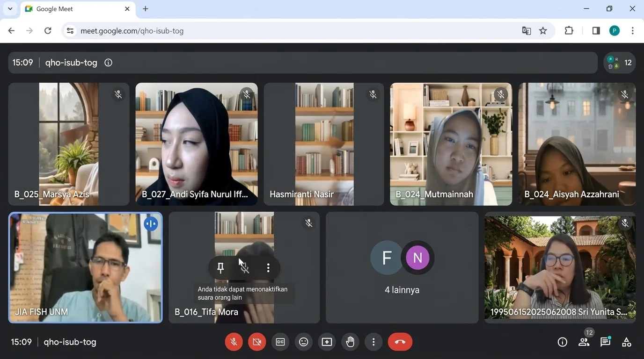This screenshot has height=359, width=644.
Task: Open the '4 lainnya' participants tile
Action: 402,268
